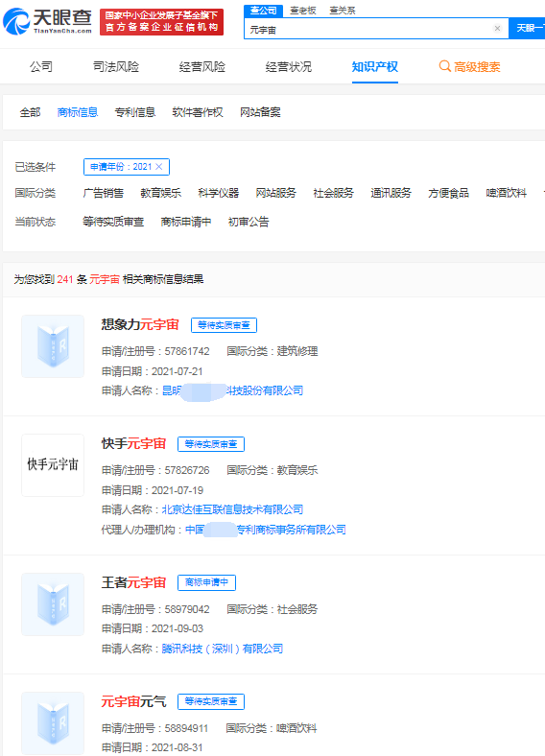This screenshot has width=545, height=756.
Task: Select the 查公司 search tab
Action: pyautogui.click(x=263, y=11)
